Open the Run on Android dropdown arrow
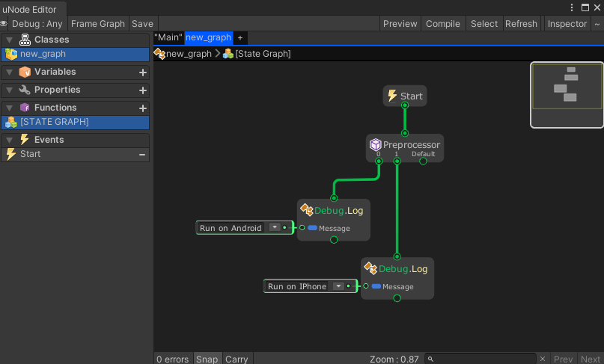The image size is (604, 364). click(274, 227)
